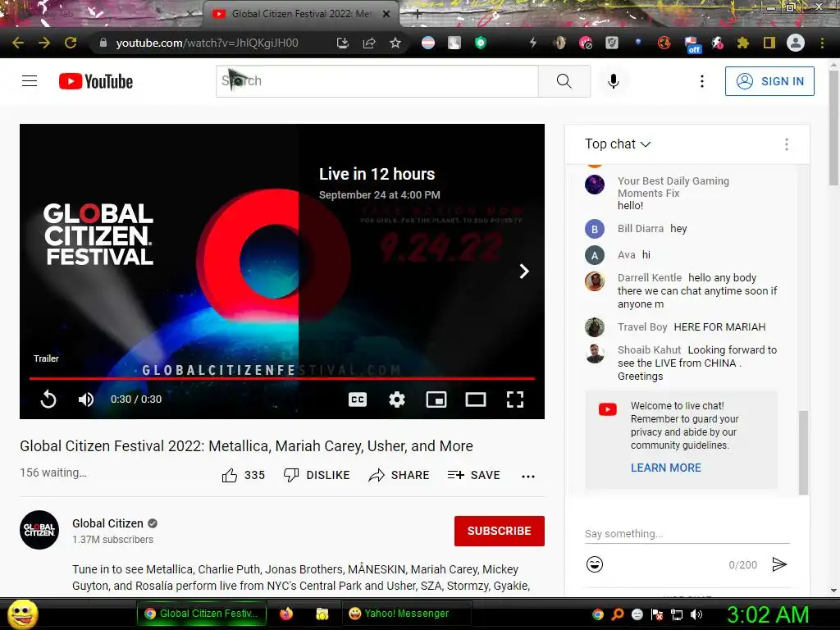This screenshot has width=840, height=630.
Task: Switch to Yahoo! Messenger taskbar item
Action: (x=406, y=614)
